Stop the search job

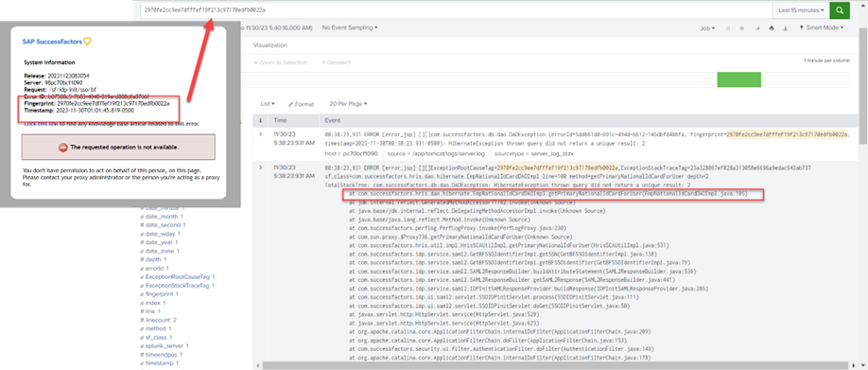pos(742,27)
